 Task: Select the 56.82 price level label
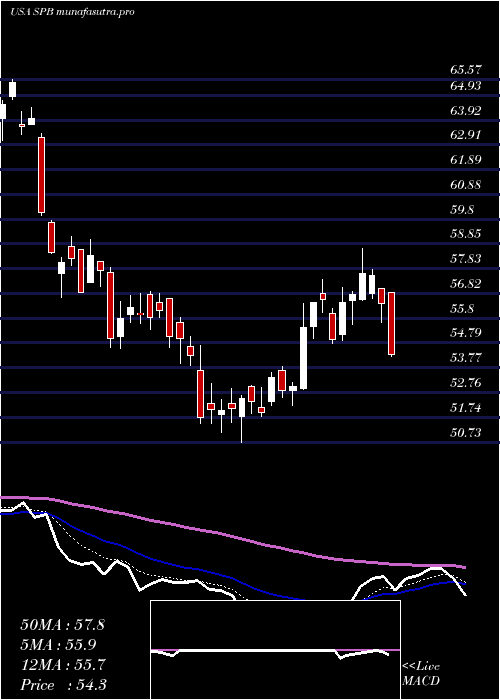(x=466, y=284)
